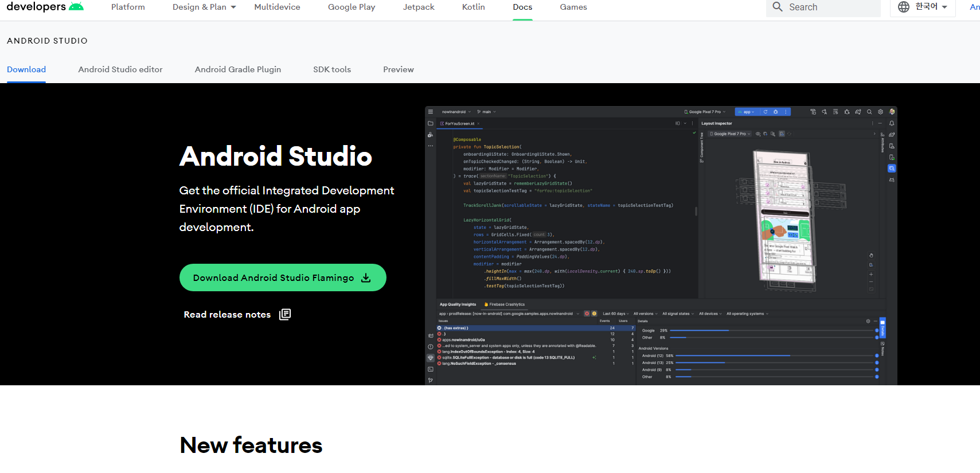Click the search icon in the IDE toolbar
The height and width of the screenshot is (473, 980).
click(x=869, y=112)
